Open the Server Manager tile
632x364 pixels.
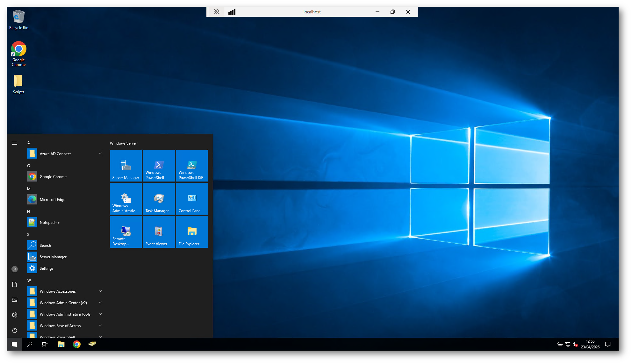[126, 166]
